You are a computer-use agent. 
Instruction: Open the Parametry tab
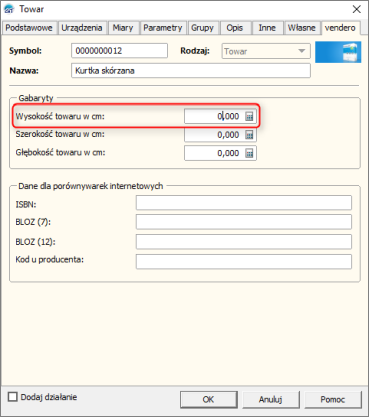pos(163,28)
